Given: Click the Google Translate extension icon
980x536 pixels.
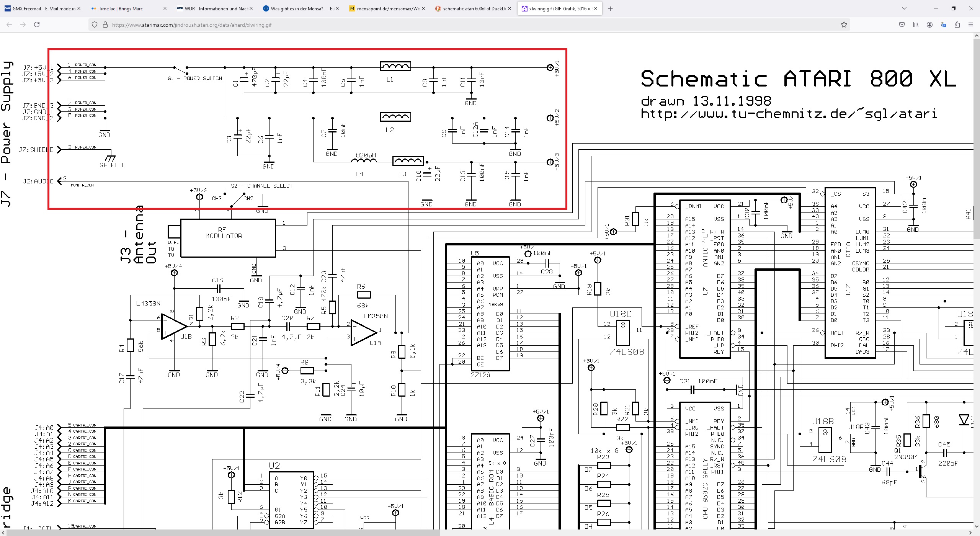Looking at the screenshot, I should coord(943,25).
